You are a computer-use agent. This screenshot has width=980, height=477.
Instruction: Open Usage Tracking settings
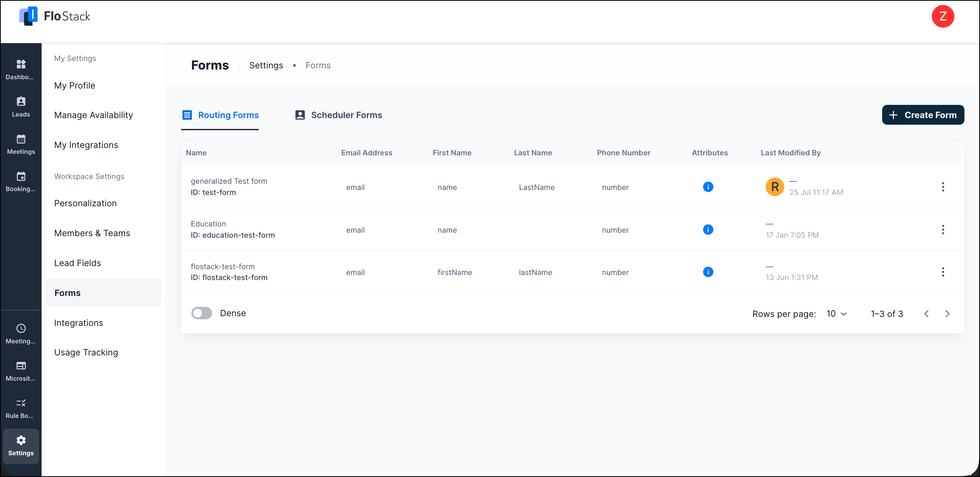[x=86, y=352]
